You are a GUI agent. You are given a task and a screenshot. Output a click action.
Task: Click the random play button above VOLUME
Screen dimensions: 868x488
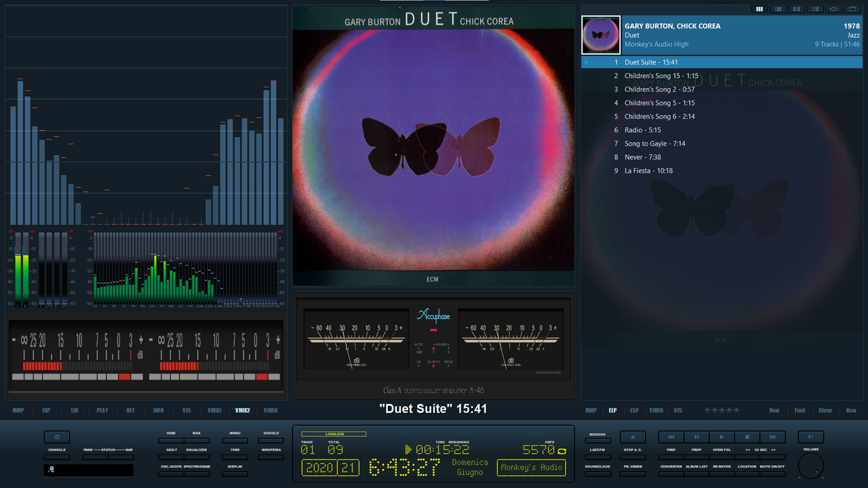pos(811,437)
